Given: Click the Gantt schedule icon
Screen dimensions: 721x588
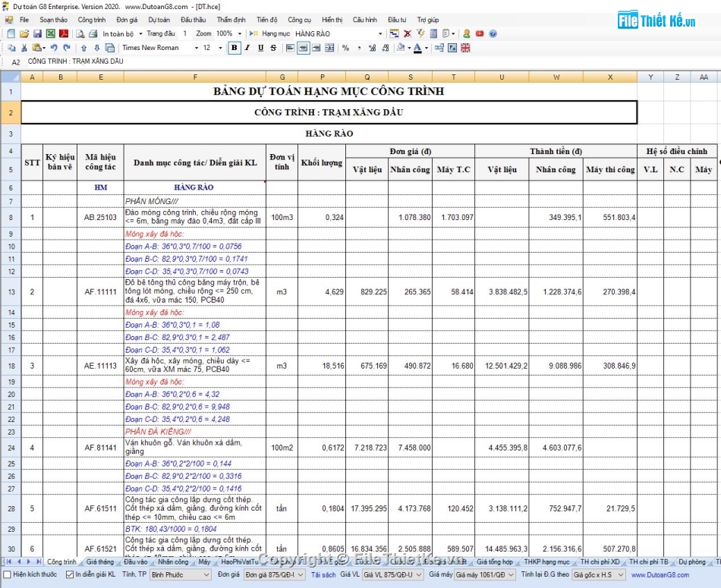Looking at the screenshot, I should point(395,33).
